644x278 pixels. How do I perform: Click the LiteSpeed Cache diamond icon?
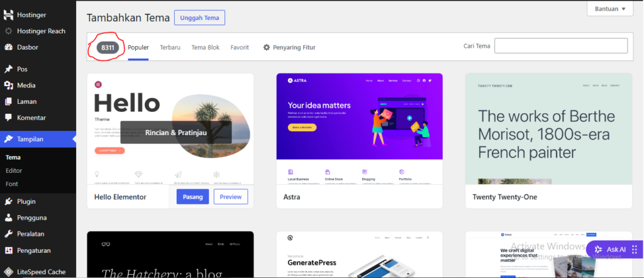[9, 272]
